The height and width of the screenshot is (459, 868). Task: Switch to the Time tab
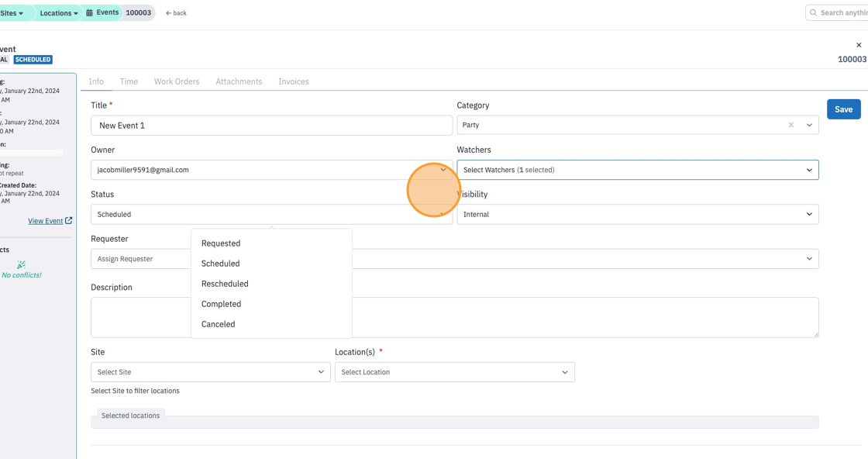click(x=129, y=81)
